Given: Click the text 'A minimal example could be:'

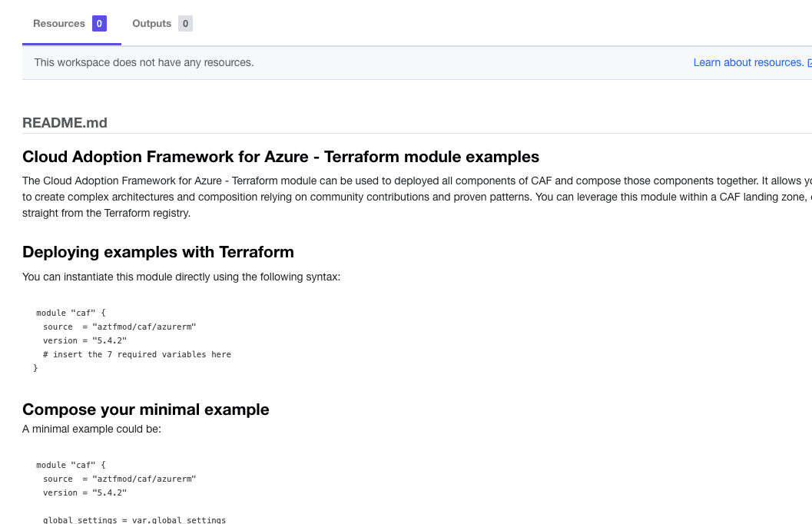Looking at the screenshot, I should 91,429.
